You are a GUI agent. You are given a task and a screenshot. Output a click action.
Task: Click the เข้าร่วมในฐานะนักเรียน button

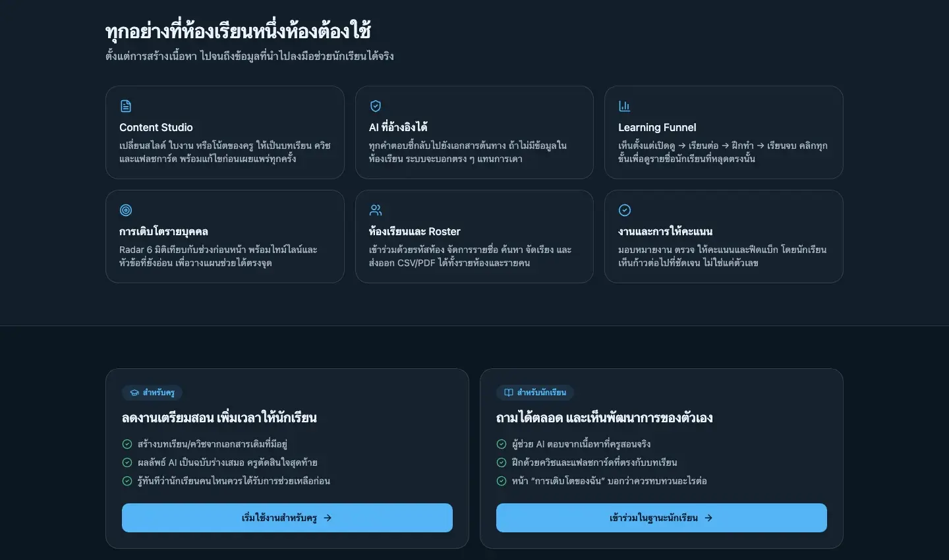662,518
